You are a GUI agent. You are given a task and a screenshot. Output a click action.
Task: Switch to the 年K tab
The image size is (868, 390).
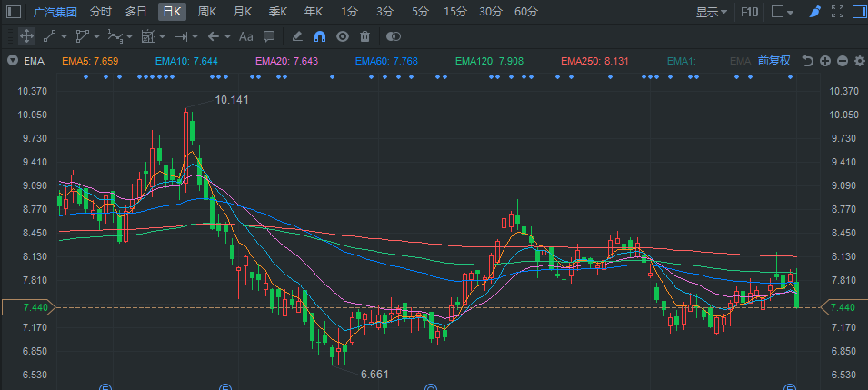click(x=314, y=12)
